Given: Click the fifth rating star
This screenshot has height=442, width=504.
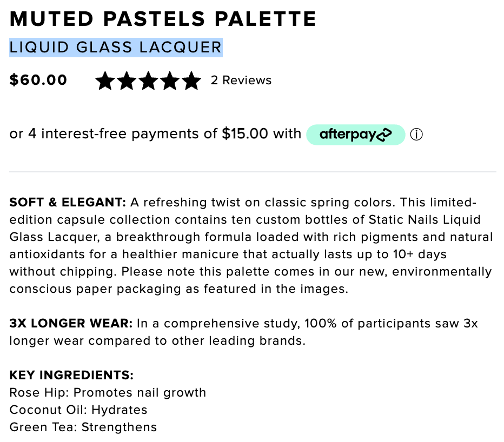Looking at the screenshot, I should 191,81.
